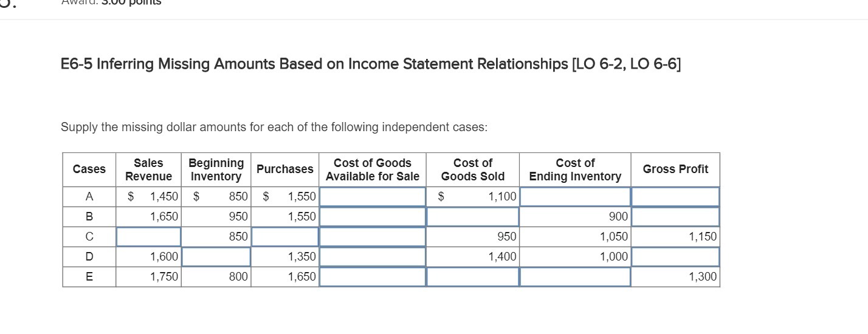868x334 pixels.
Task: Click Case C Purchases input field
Action: coord(285,236)
